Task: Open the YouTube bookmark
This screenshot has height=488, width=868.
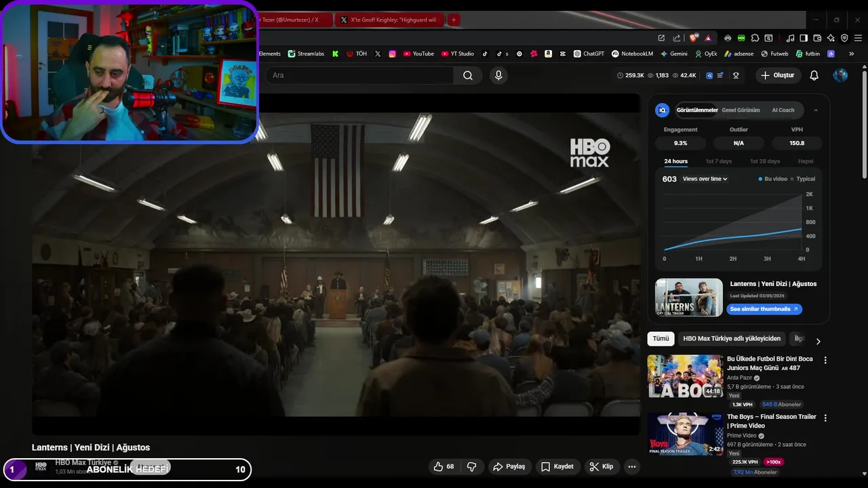Action: [x=418, y=54]
